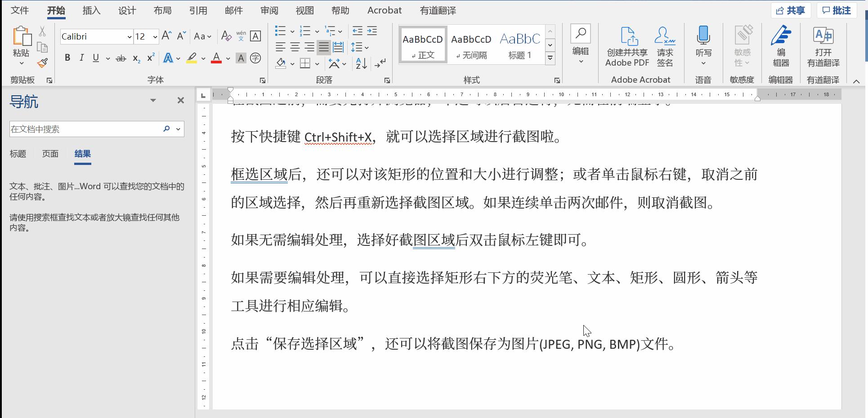Switch to the 插入 ribbon tab

pos(91,10)
